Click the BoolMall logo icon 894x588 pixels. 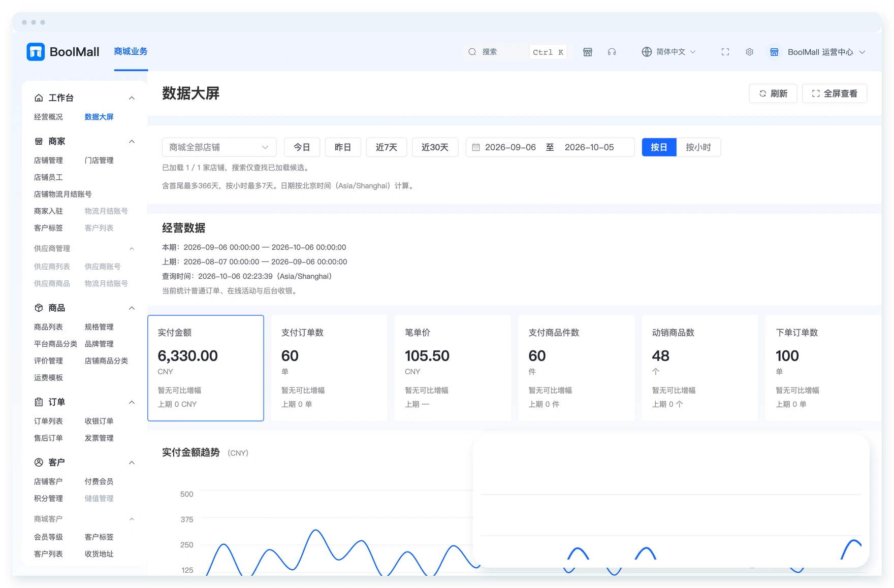(x=36, y=52)
